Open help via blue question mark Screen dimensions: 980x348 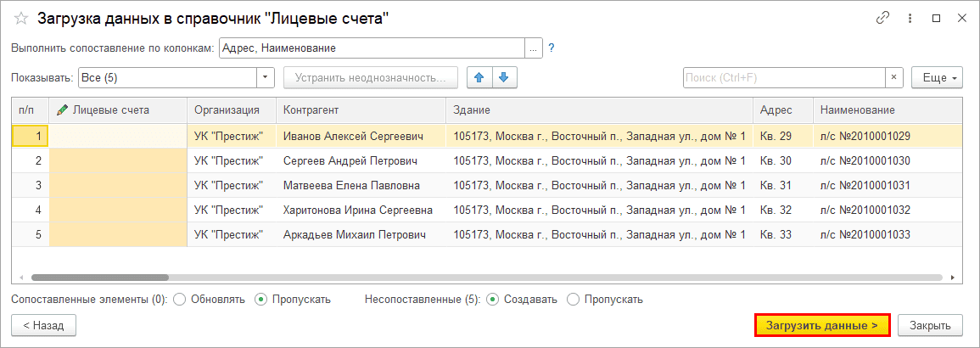pos(552,48)
